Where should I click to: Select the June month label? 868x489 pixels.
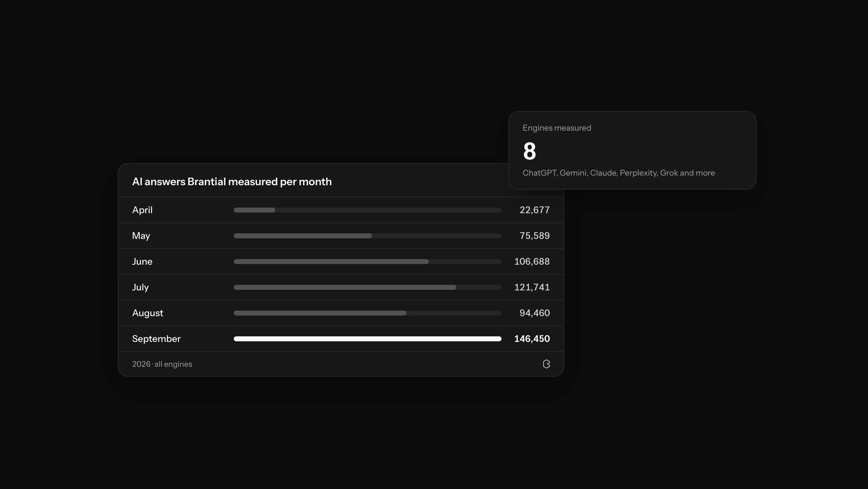tap(142, 261)
